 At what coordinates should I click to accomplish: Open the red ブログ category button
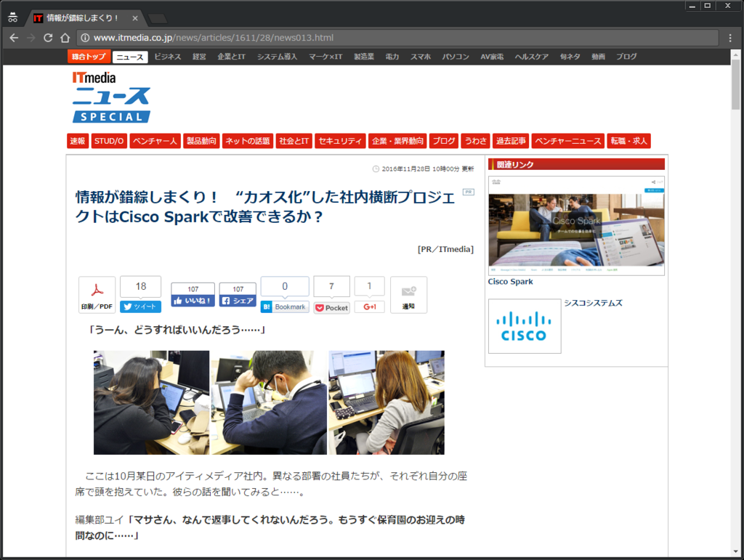[444, 141]
